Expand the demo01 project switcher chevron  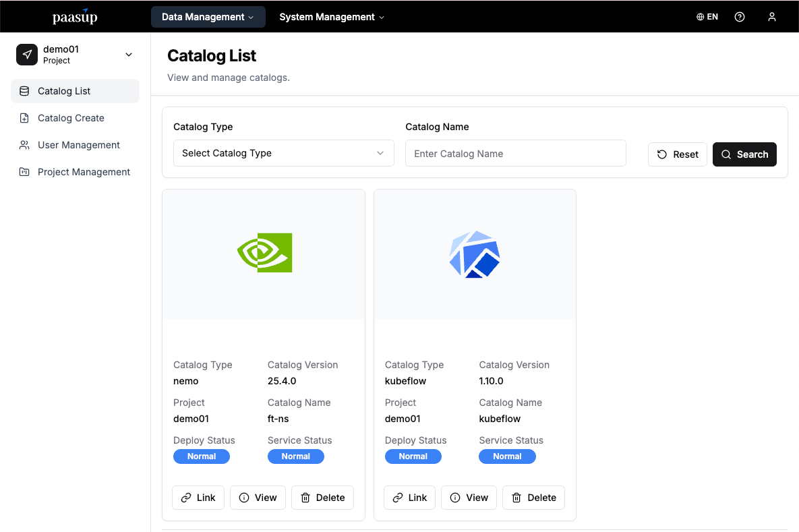coord(129,55)
